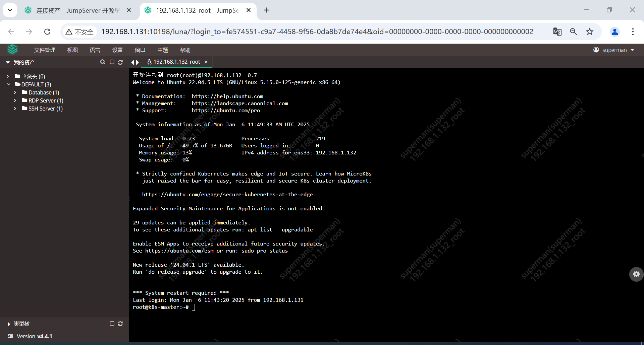Bookmark this page with the star icon
Image resolution: width=644 pixels, height=345 pixels.
[590, 32]
